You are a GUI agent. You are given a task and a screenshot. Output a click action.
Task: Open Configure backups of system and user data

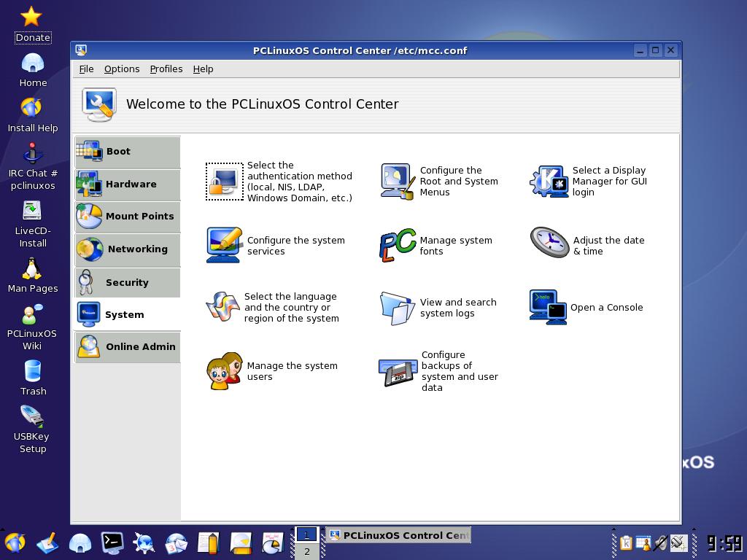438,371
